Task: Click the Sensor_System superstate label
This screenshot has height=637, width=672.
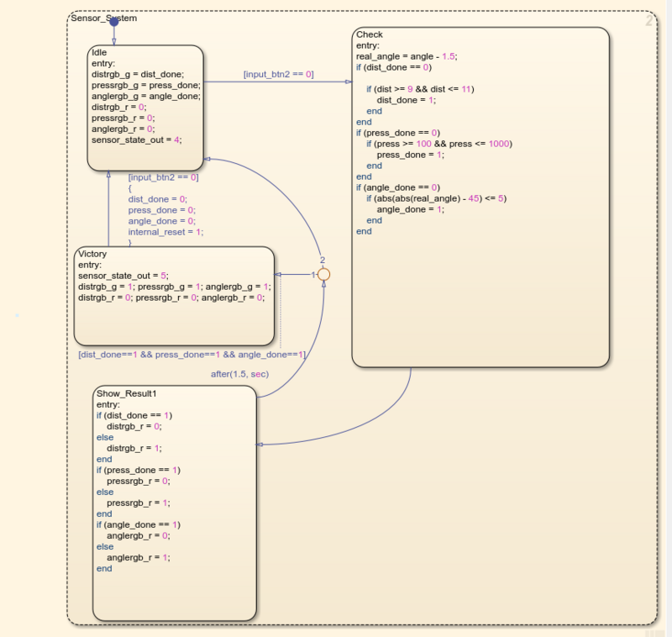Action: click(104, 18)
